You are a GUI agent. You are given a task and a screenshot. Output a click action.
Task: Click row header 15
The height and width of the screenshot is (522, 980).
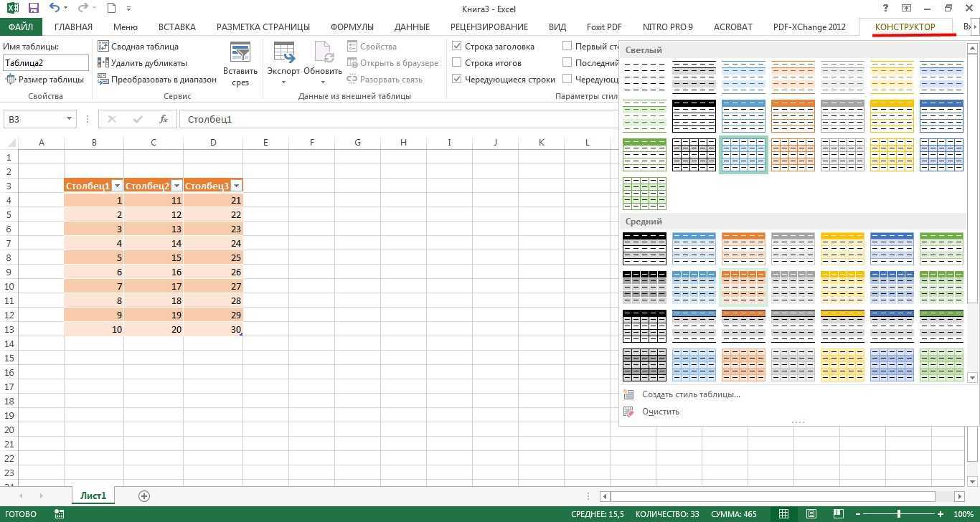[x=9, y=358]
